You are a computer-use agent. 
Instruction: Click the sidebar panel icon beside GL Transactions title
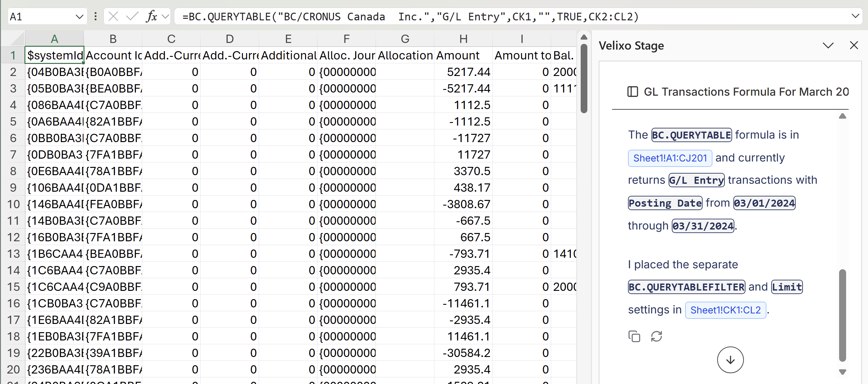pyautogui.click(x=632, y=92)
